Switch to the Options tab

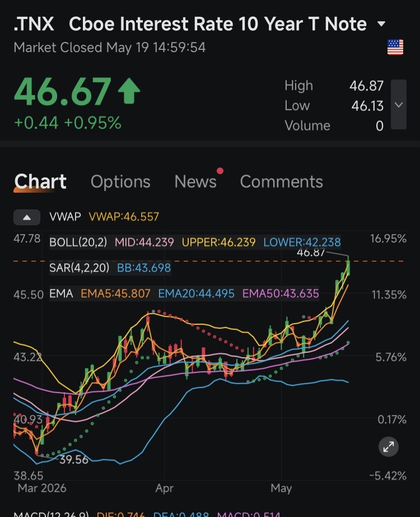pyautogui.click(x=120, y=181)
